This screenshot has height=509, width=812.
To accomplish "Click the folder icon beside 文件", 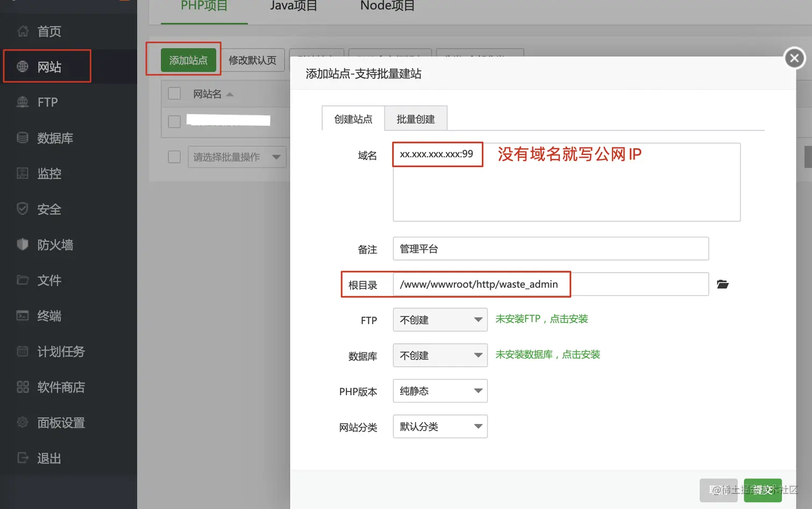I will (x=23, y=280).
